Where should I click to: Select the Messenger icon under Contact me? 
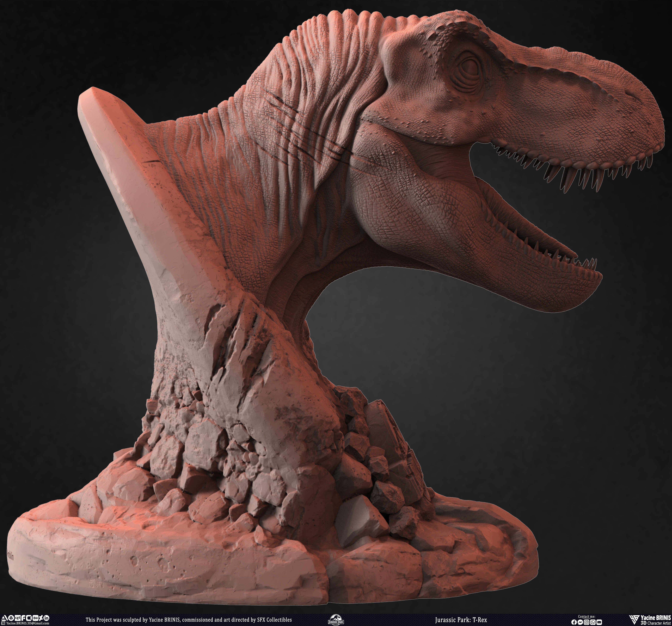point(580,622)
